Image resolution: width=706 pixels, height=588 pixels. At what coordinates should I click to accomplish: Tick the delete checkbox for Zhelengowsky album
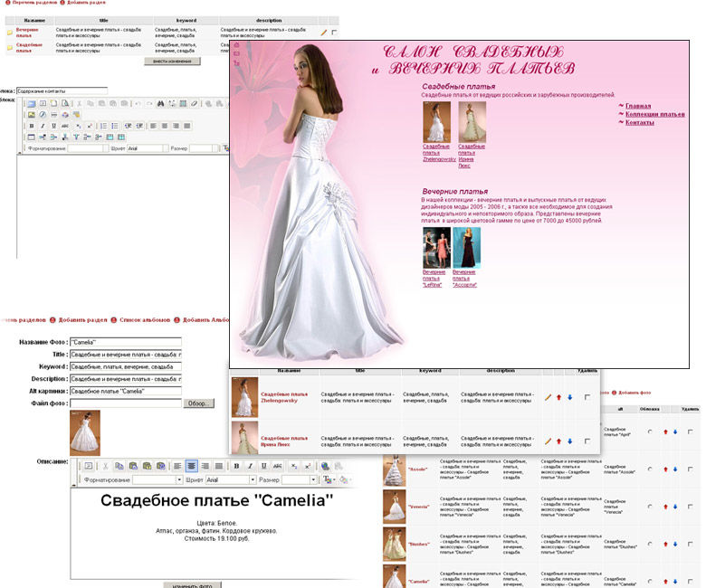(x=588, y=397)
